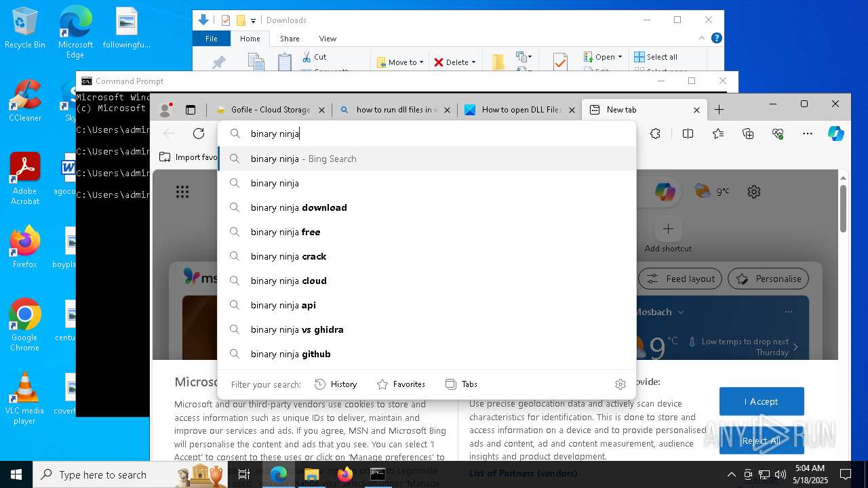Open Google Chrome desktop icon

[x=24, y=325]
